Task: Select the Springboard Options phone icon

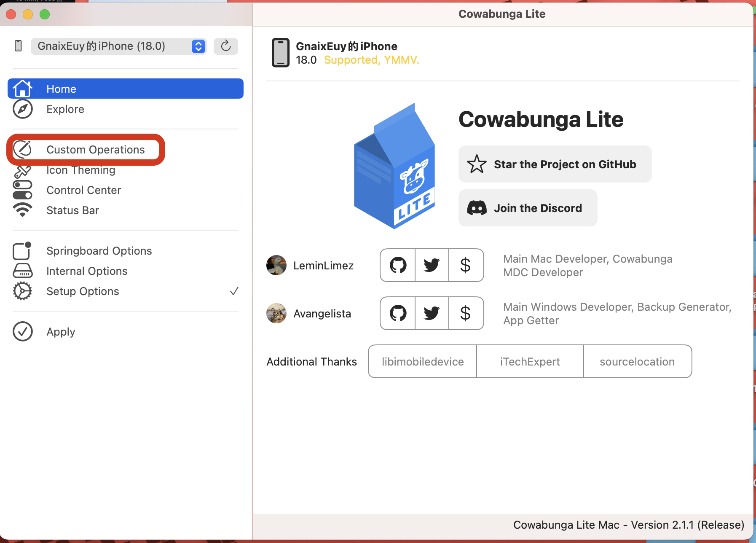Action: coord(23,250)
